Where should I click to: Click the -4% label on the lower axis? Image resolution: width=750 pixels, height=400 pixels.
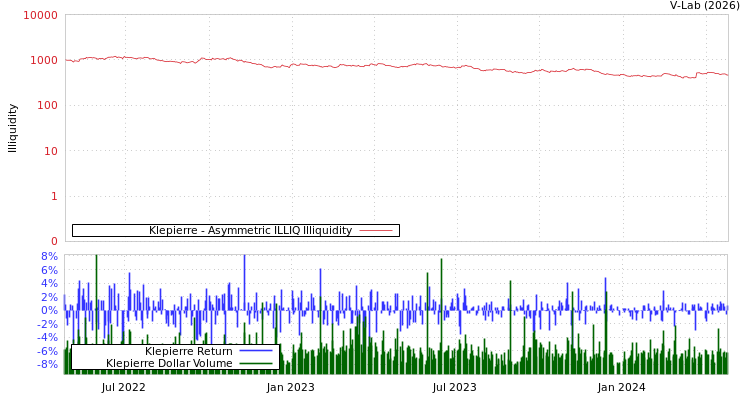pos(47,337)
